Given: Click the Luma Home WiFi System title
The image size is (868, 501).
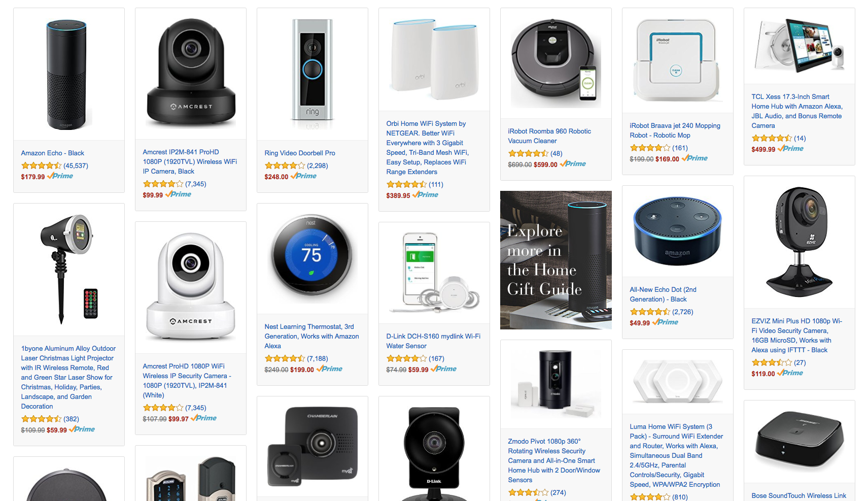Looking at the screenshot, I should (x=676, y=455).
